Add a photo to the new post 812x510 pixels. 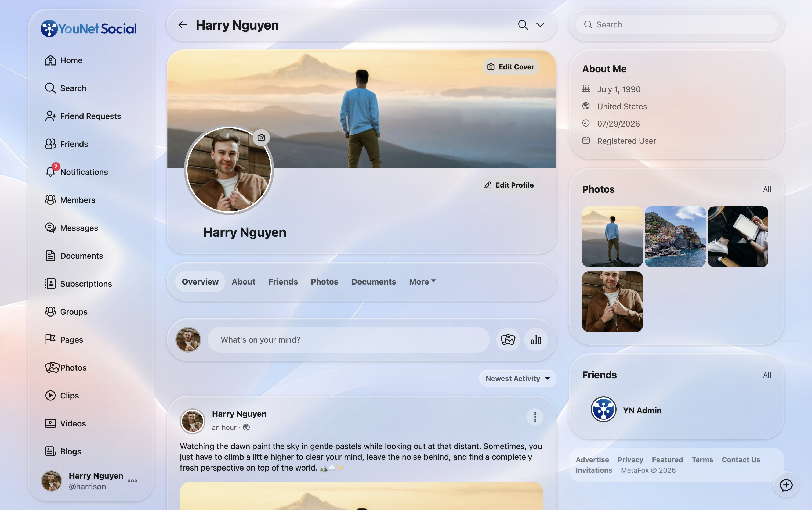point(508,340)
